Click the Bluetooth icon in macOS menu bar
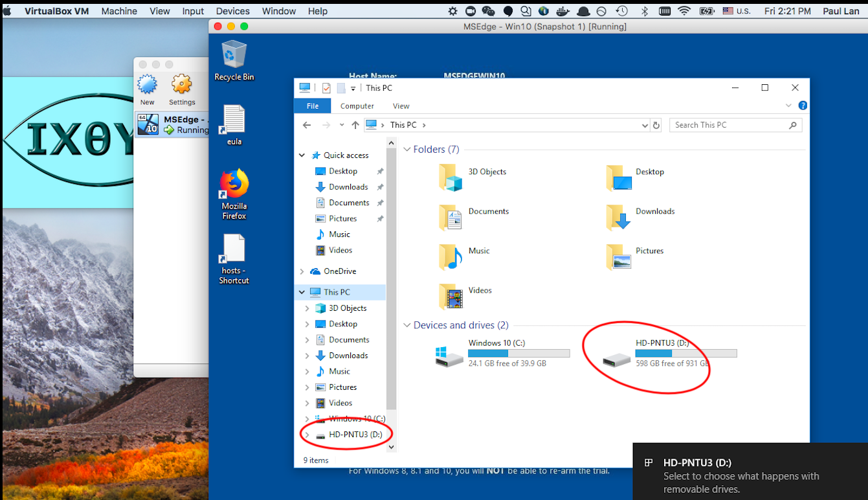 coord(644,11)
